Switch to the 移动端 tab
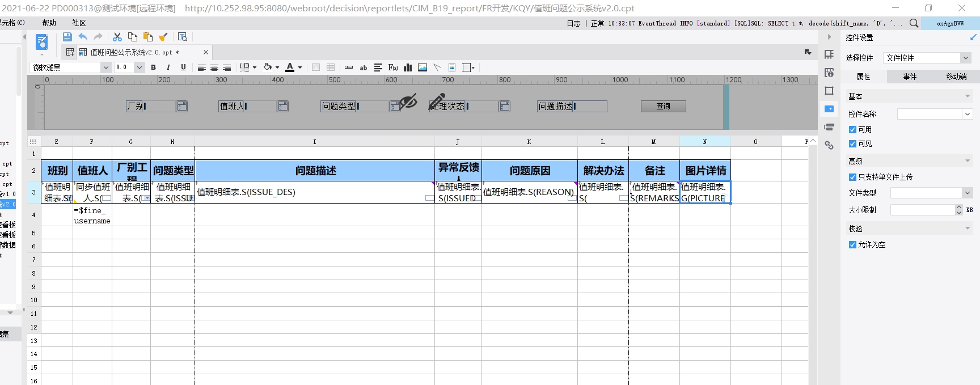 [956, 77]
